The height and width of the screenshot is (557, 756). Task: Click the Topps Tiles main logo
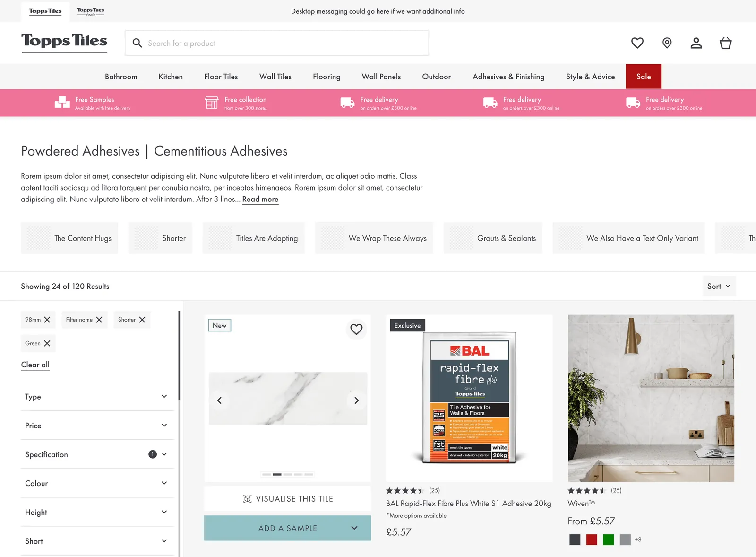tap(64, 42)
